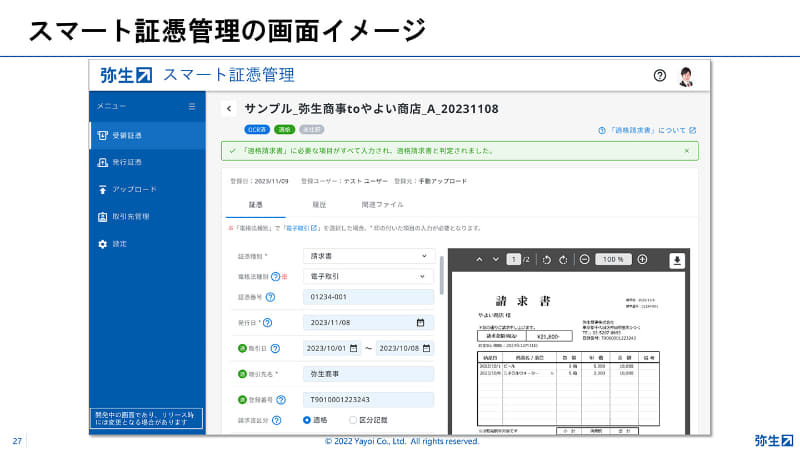
Task: Open the help icon in the header
Action: (x=659, y=76)
